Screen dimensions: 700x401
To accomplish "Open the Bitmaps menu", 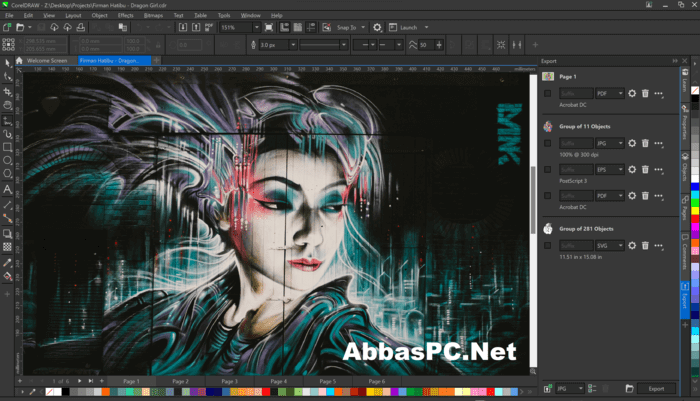I will point(153,15).
